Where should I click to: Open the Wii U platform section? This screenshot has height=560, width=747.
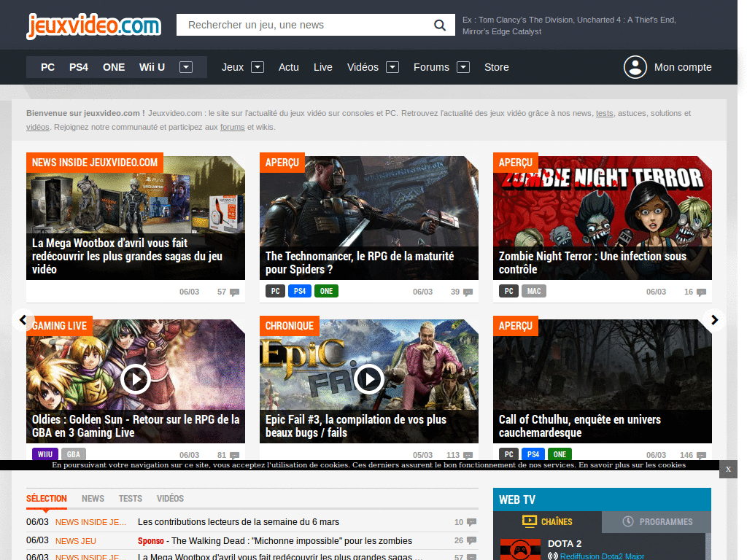(152, 67)
